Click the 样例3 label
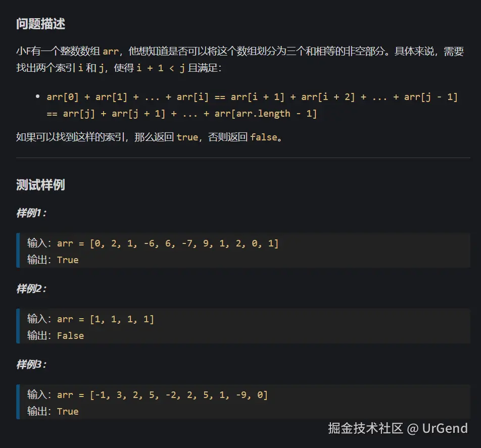The width and height of the screenshot is (481, 448). coord(31,365)
